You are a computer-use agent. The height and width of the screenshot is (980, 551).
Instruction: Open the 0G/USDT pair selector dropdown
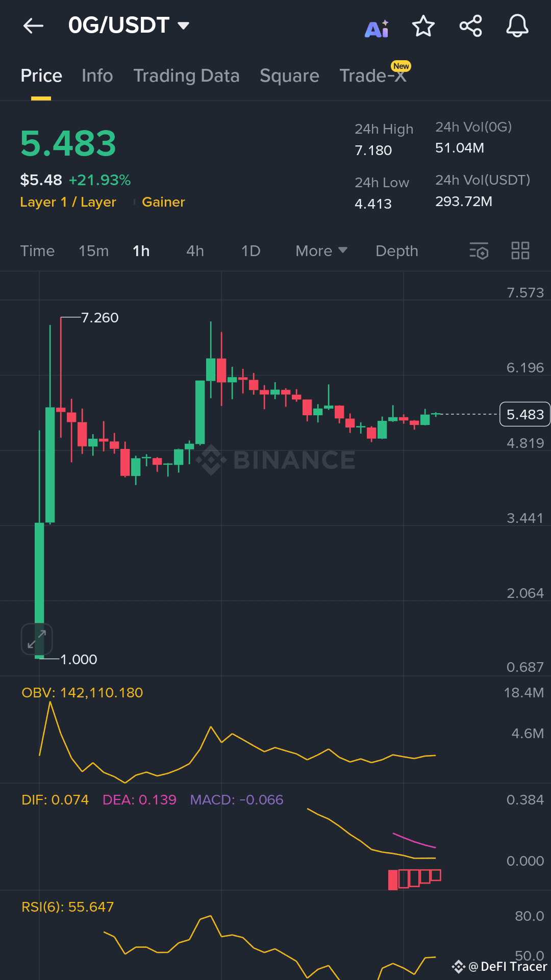point(129,26)
